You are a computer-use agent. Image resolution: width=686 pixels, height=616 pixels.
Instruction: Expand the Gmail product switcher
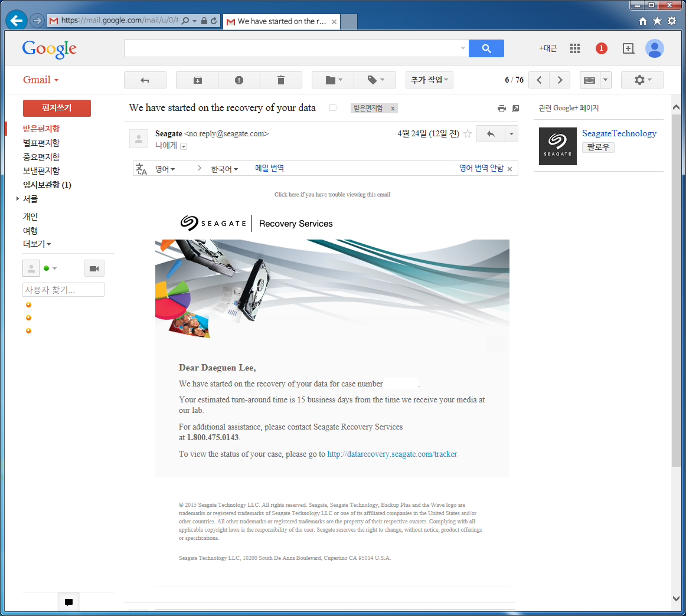point(41,80)
